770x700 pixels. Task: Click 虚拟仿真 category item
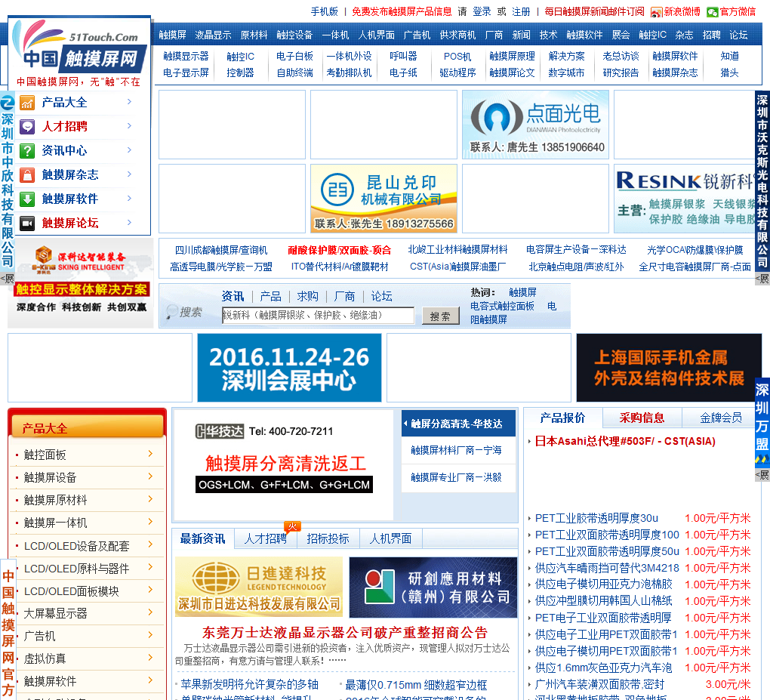[x=45, y=658]
